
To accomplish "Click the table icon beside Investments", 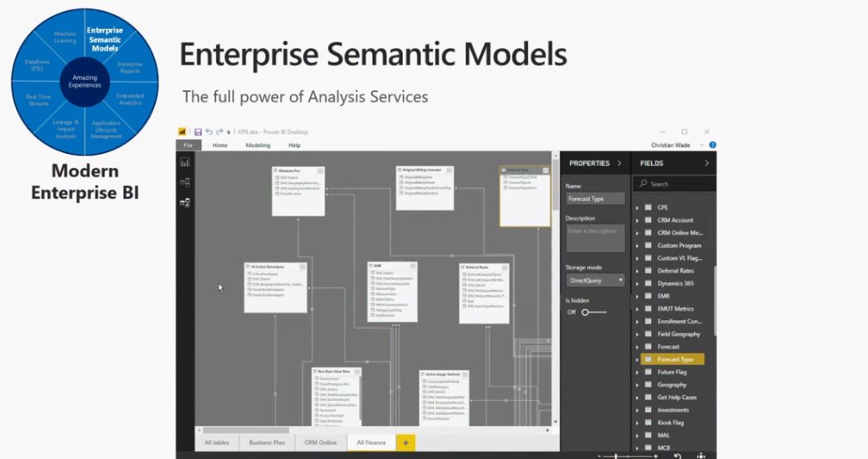I will pos(649,410).
